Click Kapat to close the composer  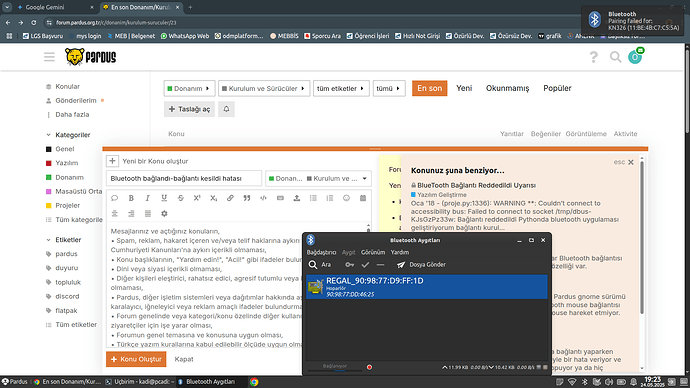tap(184, 359)
